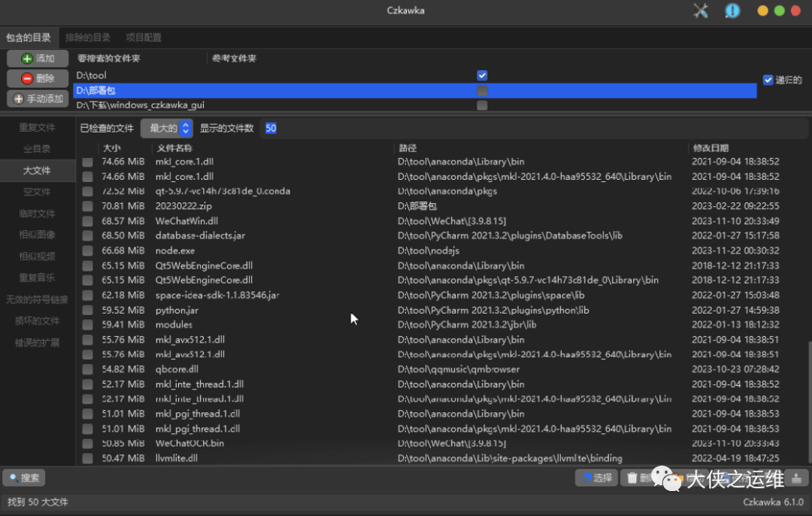The width and height of the screenshot is (812, 516).
Task: Select 损坏的文件 in the sidebar
Action: click(x=38, y=321)
